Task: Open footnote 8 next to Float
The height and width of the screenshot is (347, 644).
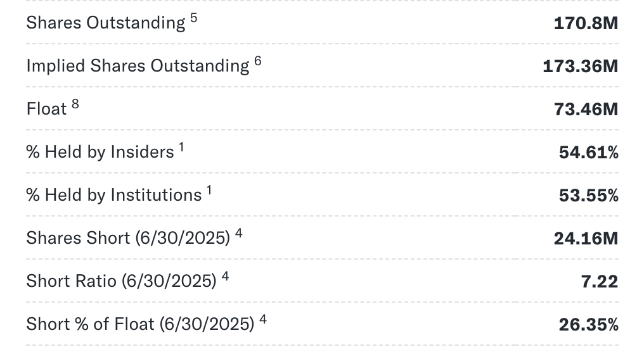Action: [75, 104]
